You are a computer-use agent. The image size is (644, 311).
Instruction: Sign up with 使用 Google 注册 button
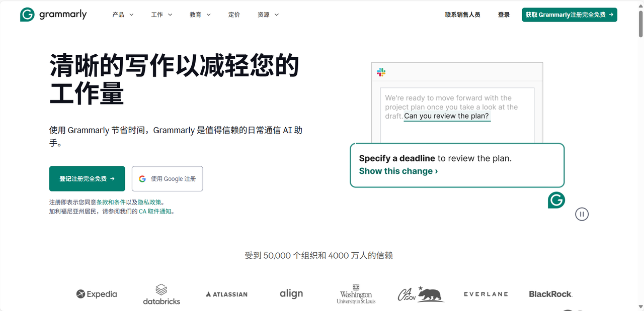tap(168, 179)
